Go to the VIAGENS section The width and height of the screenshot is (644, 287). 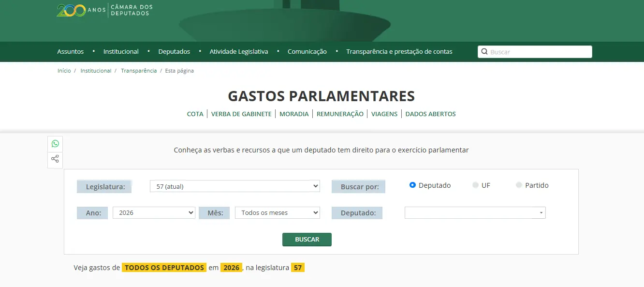(384, 114)
